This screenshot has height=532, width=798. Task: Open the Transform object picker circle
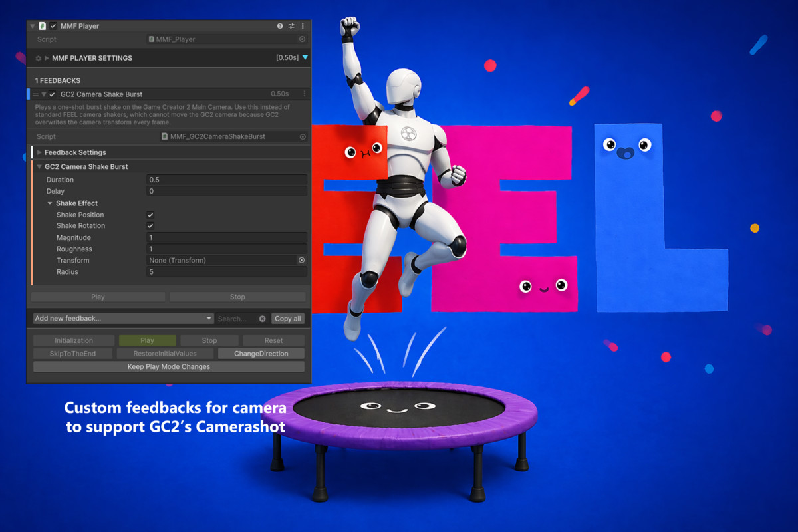pos(301,261)
